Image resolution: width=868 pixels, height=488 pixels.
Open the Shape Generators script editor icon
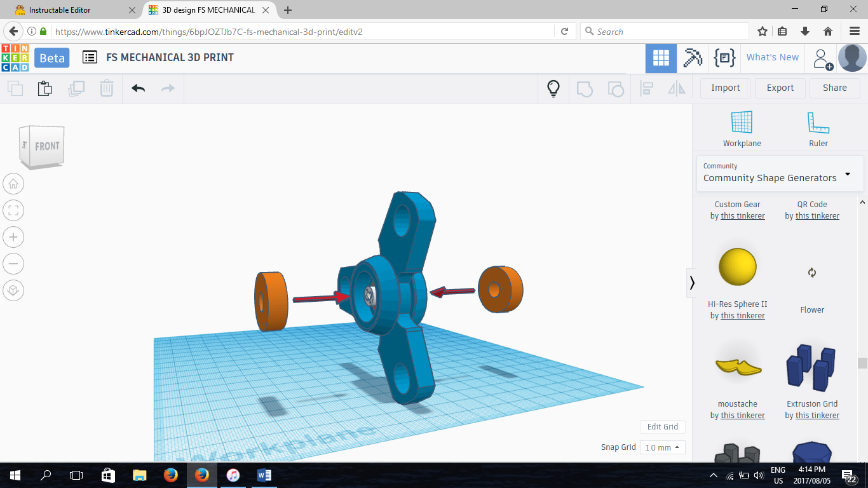pos(724,58)
